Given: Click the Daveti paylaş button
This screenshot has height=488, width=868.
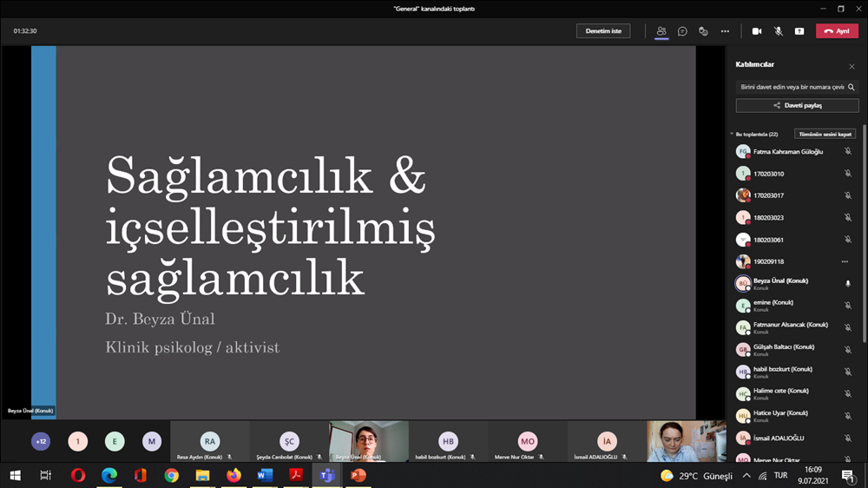Looking at the screenshot, I should click(797, 105).
